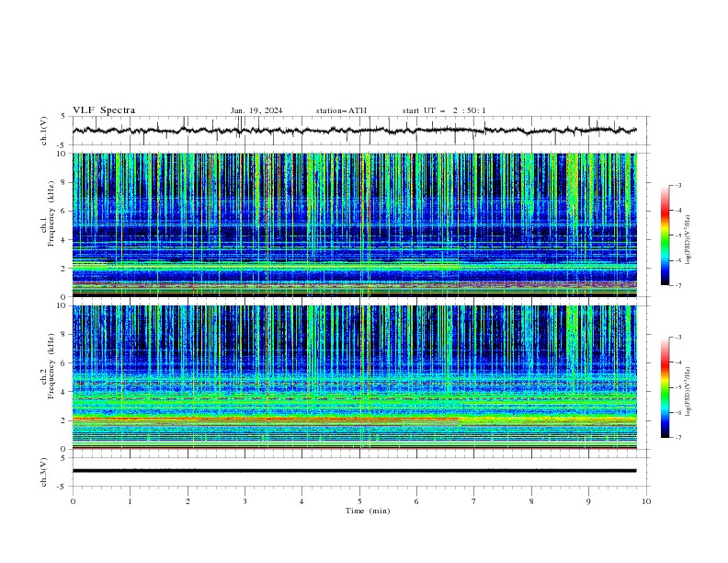728x563 pixels.
Task: Click time axis tick label "4"
Action: coord(301,501)
